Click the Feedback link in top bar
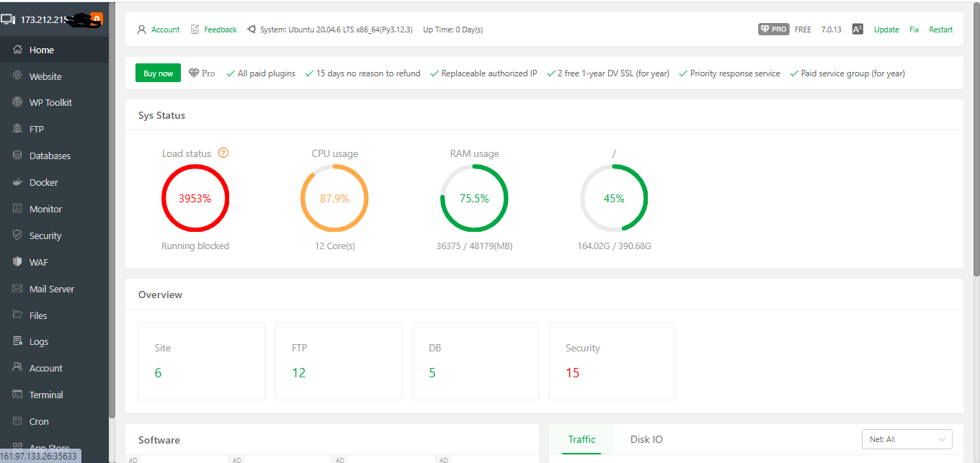The image size is (980, 463). pos(220,30)
